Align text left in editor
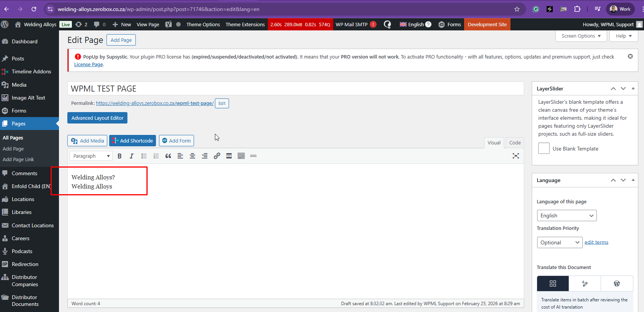The width and height of the screenshot is (644, 312). pos(180,156)
